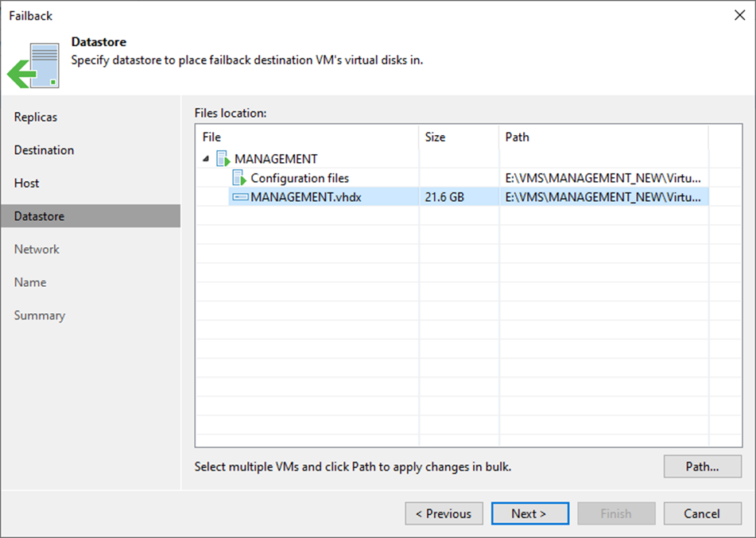
Task: Cancel the Failback wizard
Action: pos(702,513)
